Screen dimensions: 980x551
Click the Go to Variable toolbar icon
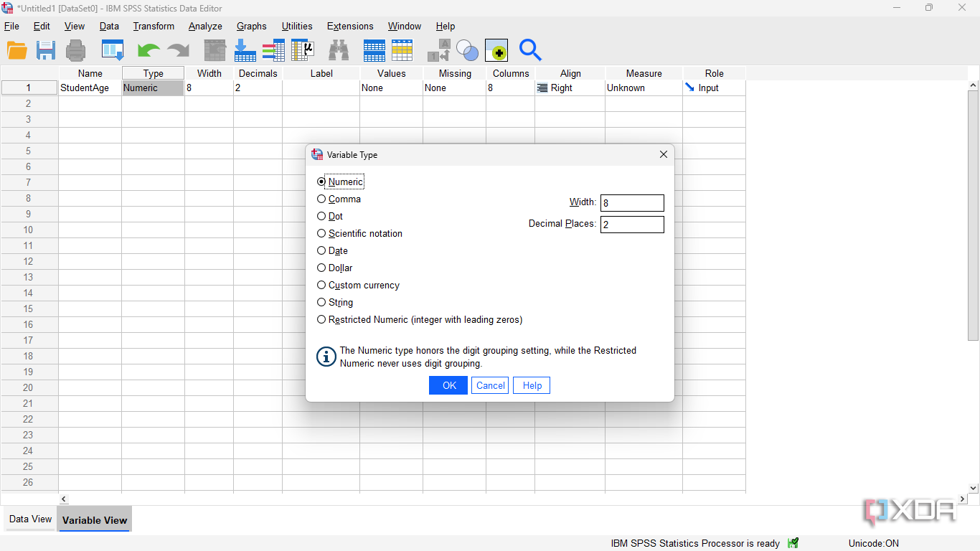245,50
